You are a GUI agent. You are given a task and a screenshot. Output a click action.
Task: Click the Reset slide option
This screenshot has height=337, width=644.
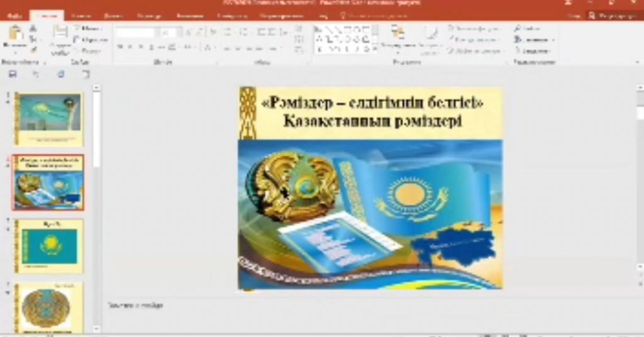point(91,40)
